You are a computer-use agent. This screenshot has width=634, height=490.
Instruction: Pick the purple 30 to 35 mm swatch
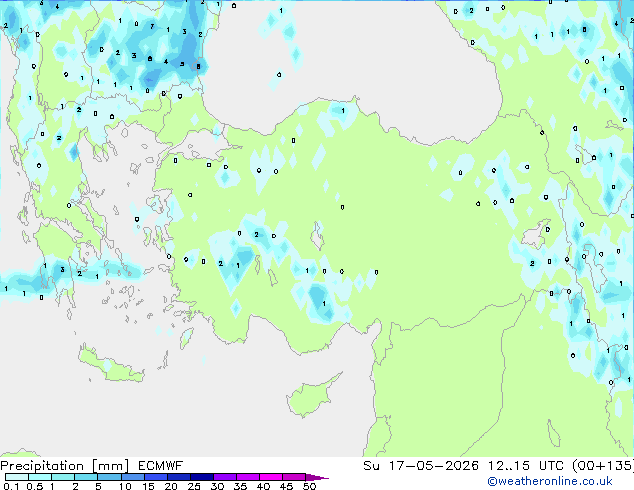[x=224, y=477]
